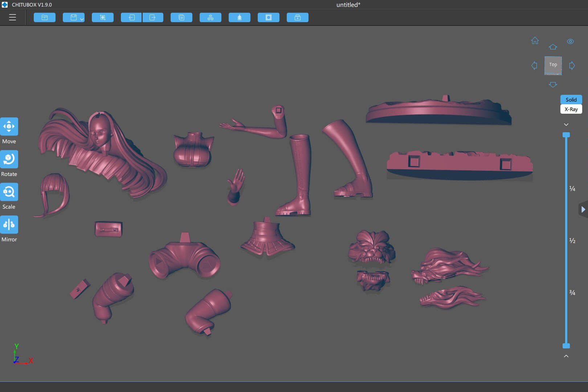The image size is (588, 392).
Task: Click the up arrow of the view cube
Action: pyautogui.click(x=553, y=47)
